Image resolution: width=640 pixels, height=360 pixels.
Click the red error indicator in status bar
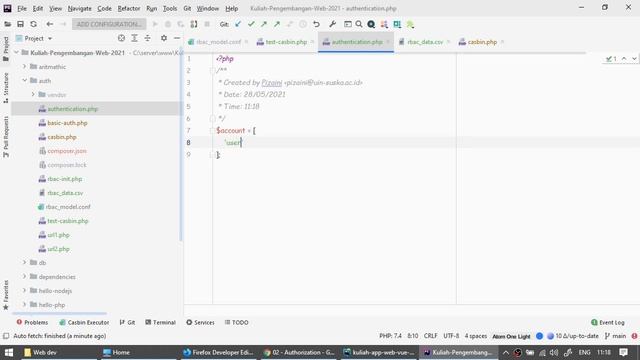pos(634,336)
